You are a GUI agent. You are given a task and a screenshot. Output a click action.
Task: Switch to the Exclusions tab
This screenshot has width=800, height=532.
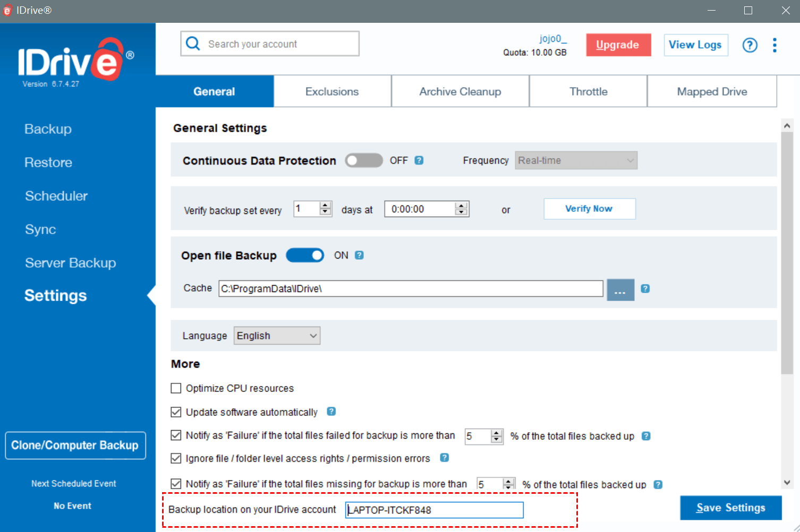click(x=332, y=91)
